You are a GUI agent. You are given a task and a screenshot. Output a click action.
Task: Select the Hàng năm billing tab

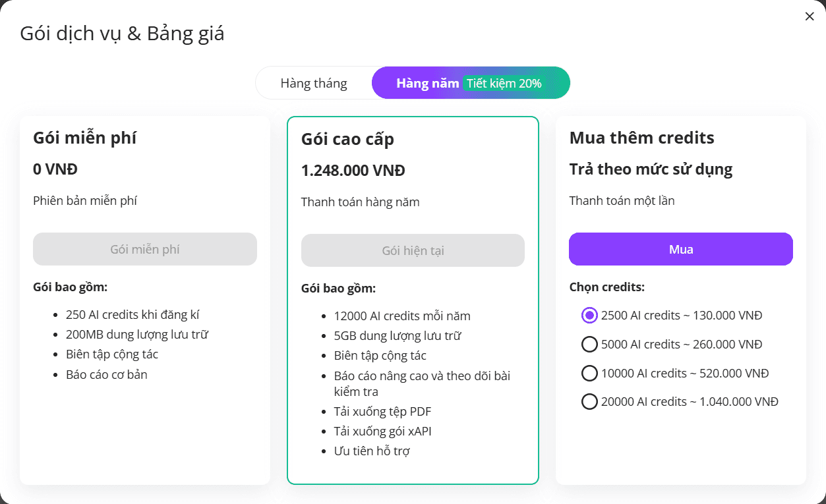pyautogui.click(x=427, y=83)
